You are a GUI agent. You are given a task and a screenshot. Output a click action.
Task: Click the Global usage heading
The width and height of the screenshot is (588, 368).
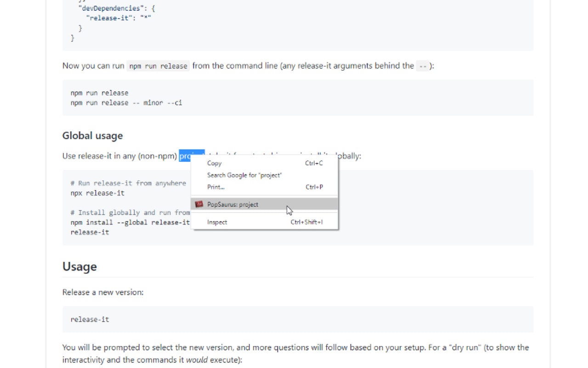tap(92, 136)
